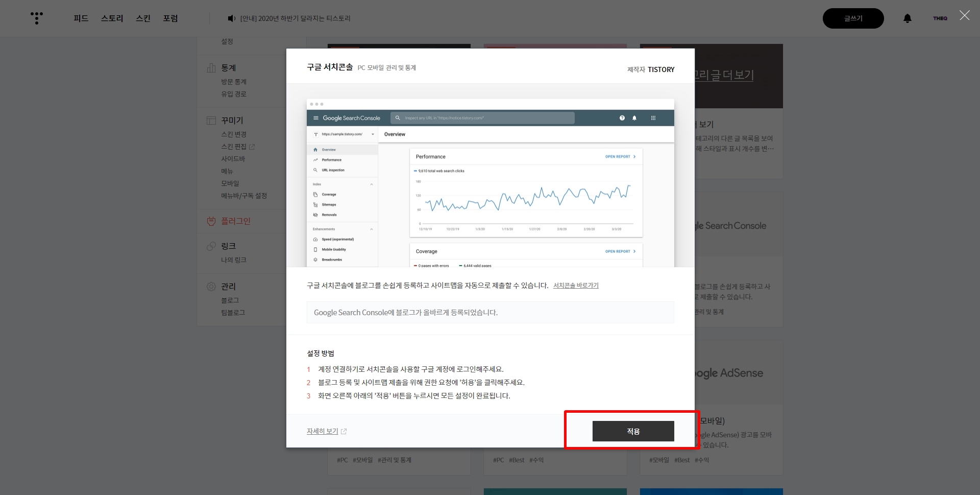Open the THEQ profile avatar
Image resolution: width=980 pixels, height=495 pixels.
[940, 18]
